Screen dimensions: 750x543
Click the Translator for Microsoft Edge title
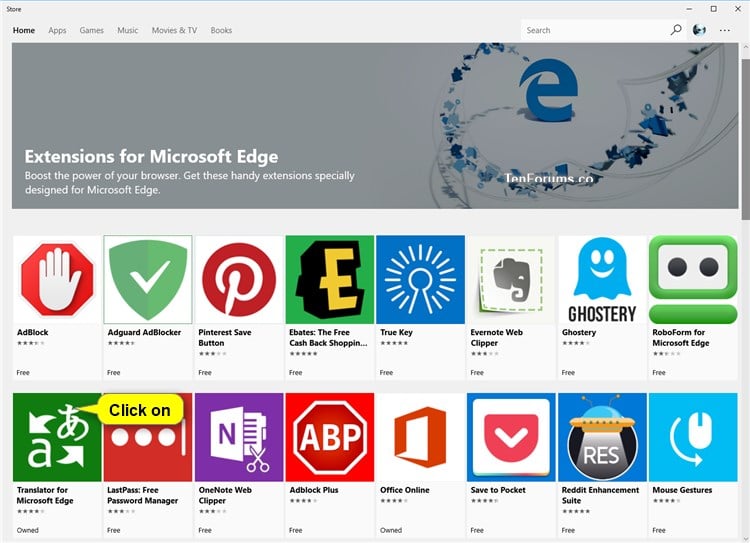45,495
